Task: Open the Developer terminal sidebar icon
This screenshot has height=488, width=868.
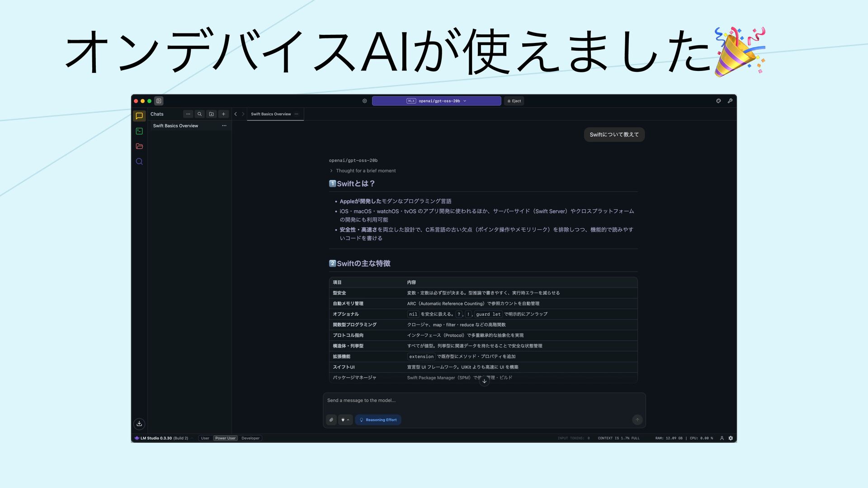Action: pyautogui.click(x=139, y=131)
